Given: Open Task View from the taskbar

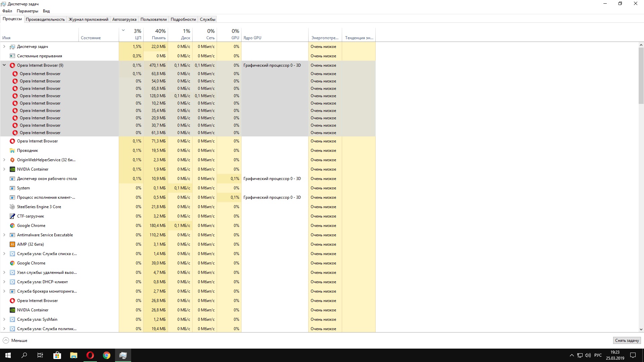Looking at the screenshot, I should 40,355.
